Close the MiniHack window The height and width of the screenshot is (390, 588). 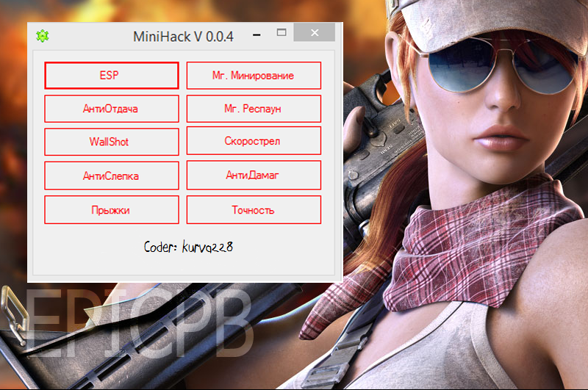(x=315, y=32)
